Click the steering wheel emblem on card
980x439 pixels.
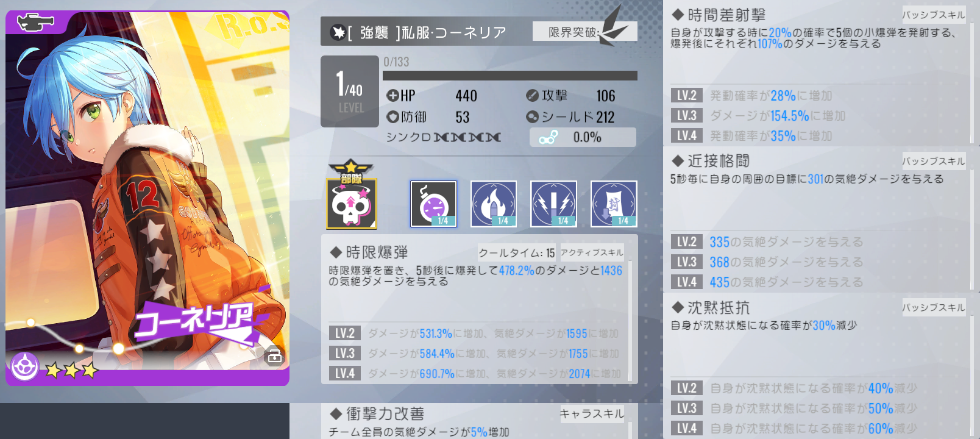tap(25, 367)
